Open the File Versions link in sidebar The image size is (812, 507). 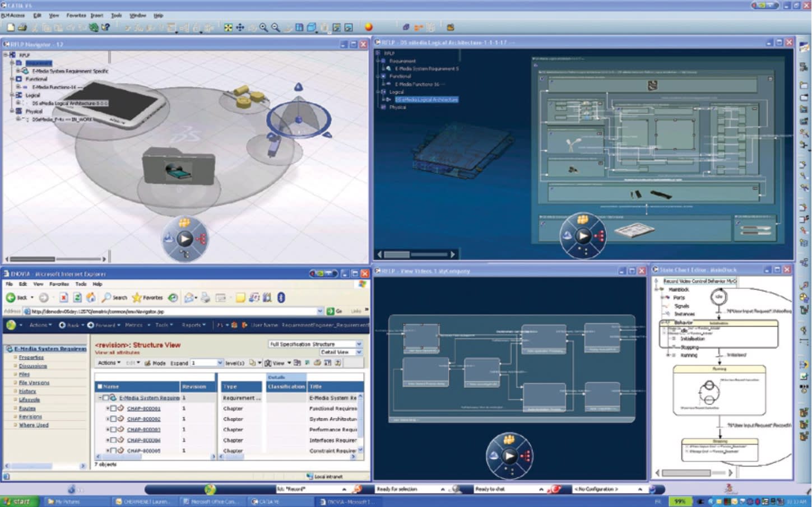point(34,383)
